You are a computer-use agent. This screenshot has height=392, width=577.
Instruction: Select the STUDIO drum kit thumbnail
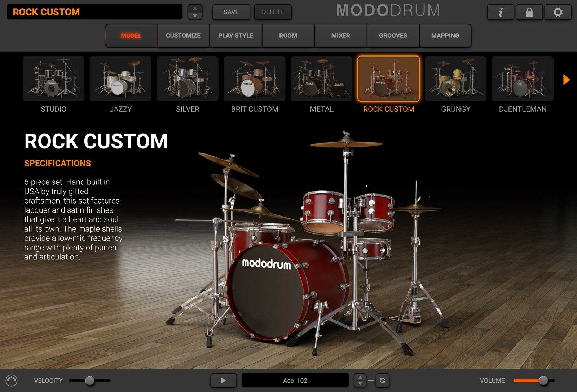(53, 79)
